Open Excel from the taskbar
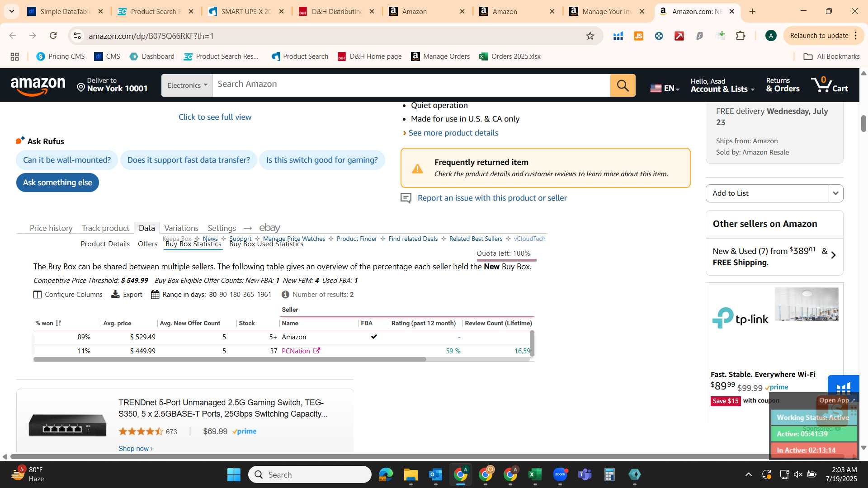 click(x=535, y=474)
